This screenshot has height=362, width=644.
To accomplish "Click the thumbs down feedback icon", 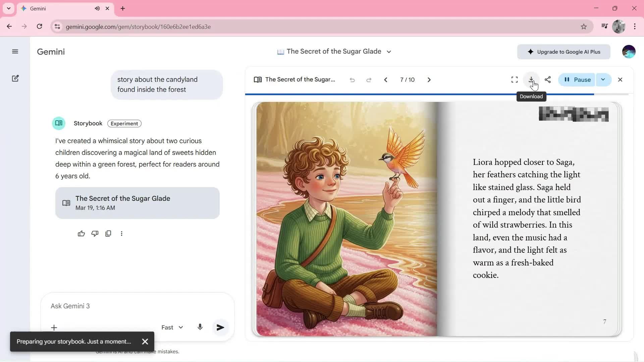I will click(x=95, y=234).
